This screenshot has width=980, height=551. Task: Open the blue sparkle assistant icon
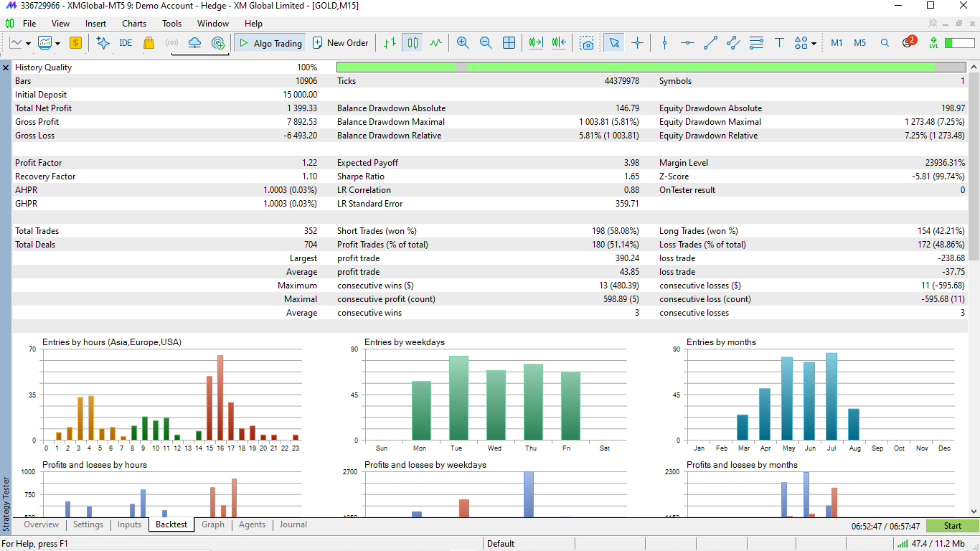(x=103, y=43)
